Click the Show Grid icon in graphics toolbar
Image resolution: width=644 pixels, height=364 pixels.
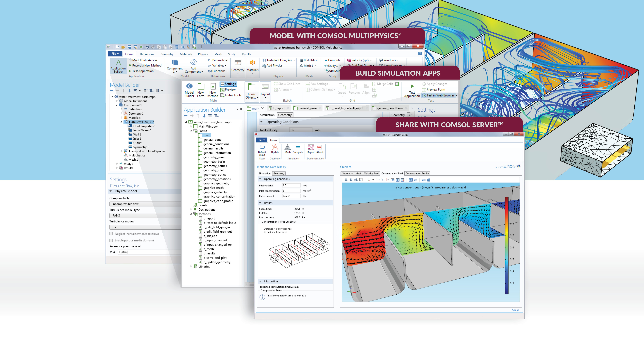pos(392,180)
